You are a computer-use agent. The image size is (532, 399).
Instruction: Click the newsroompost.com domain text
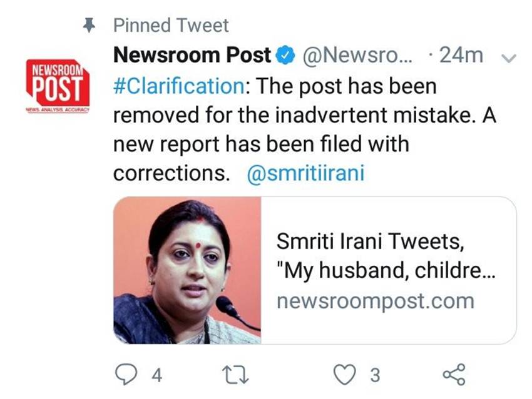pyautogui.click(x=376, y=301)
